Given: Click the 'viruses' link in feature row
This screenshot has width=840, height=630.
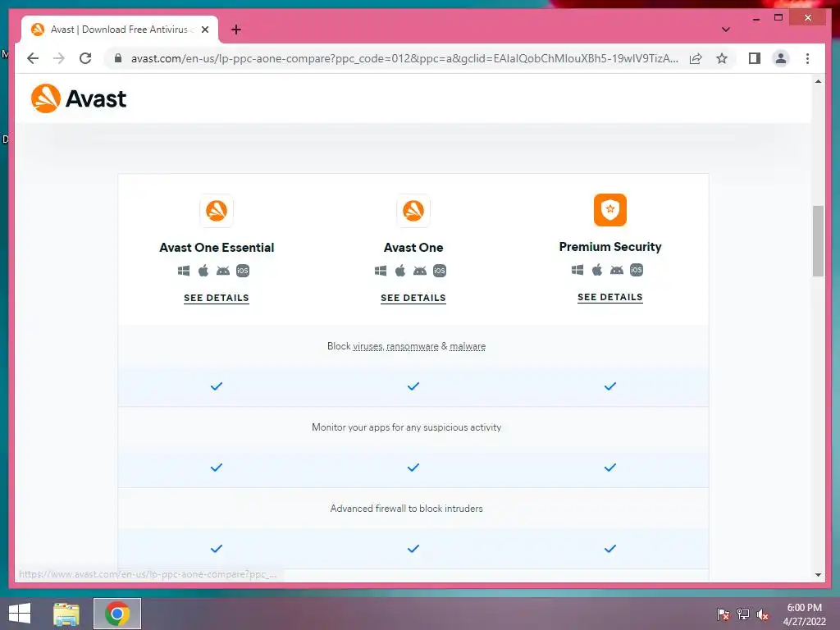Looking at the screenshot, I should pyautogui.click(x=368, y=347).
